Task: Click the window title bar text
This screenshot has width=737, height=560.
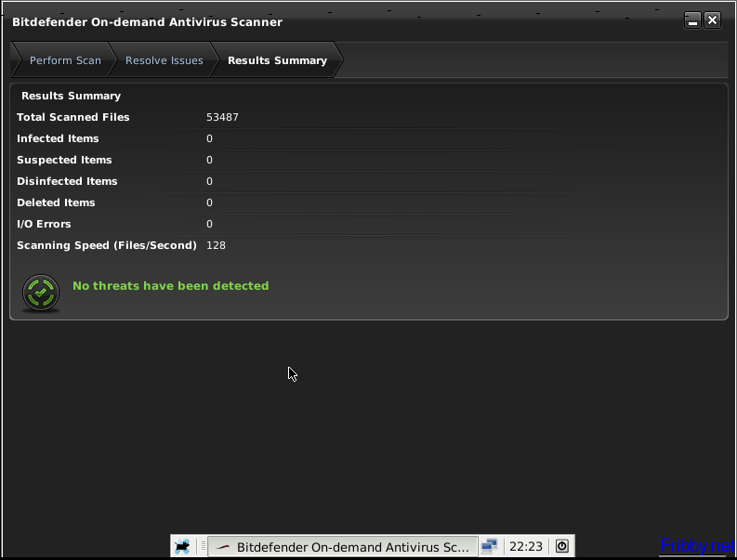Action: point(147,21)
